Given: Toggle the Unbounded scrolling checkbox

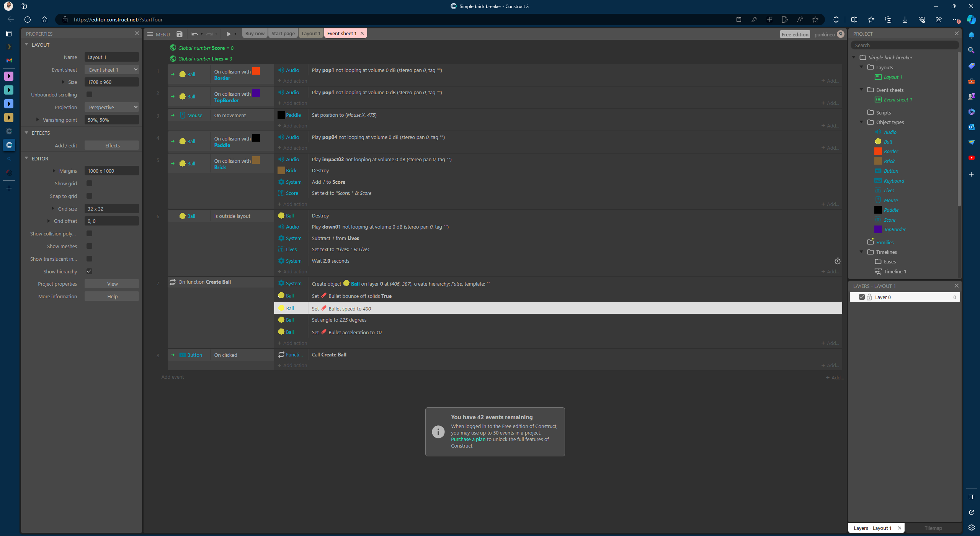Looking at the screenshot, I should (x=89, y=95).
